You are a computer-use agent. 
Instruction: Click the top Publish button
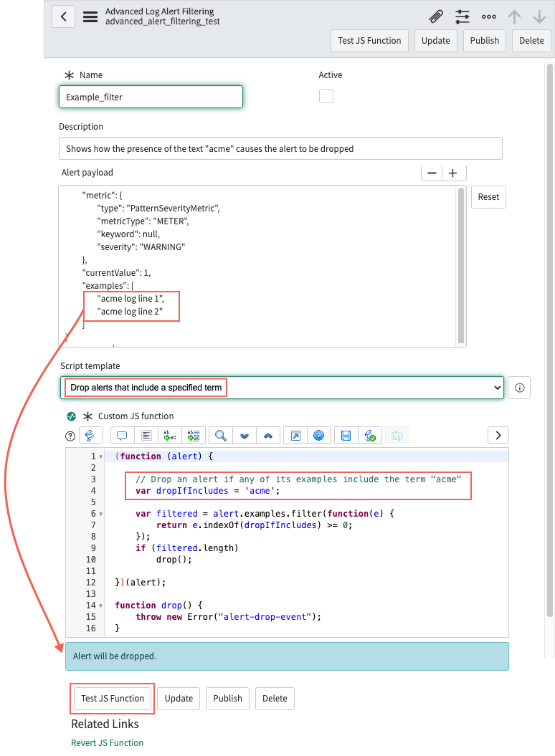tap(485, 41)
